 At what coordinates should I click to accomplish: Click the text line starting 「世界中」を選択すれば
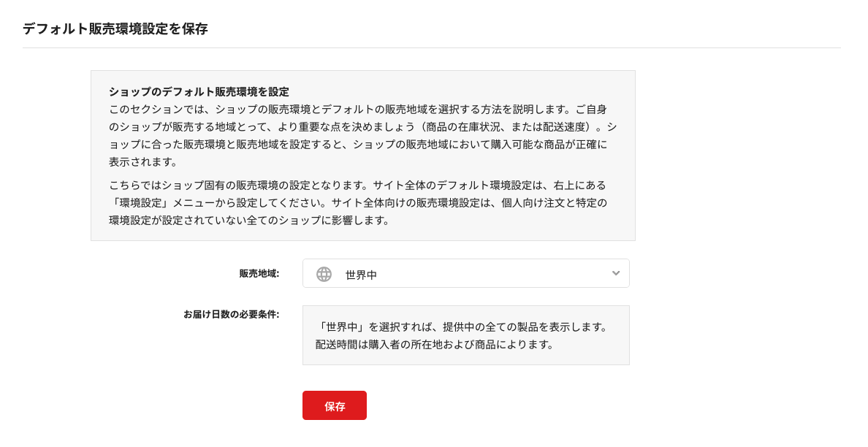coord(461,327)
